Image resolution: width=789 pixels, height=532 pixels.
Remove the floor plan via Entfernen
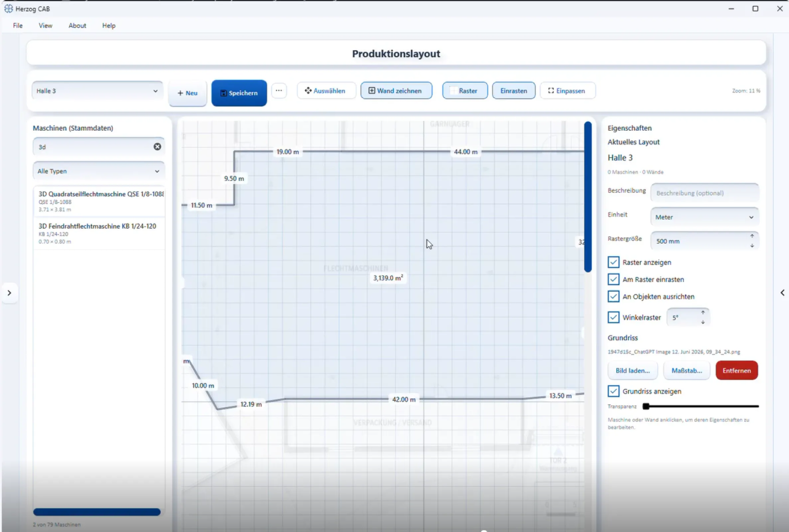737,370
